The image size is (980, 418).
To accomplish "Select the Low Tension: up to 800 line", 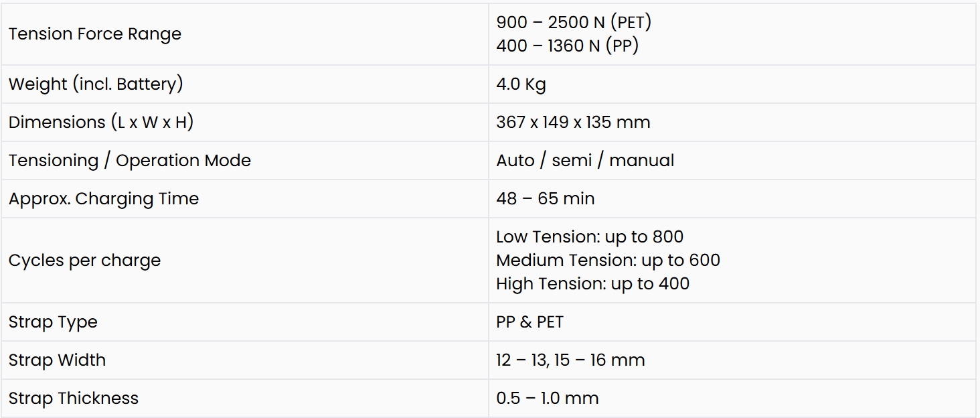I will 590,237.
